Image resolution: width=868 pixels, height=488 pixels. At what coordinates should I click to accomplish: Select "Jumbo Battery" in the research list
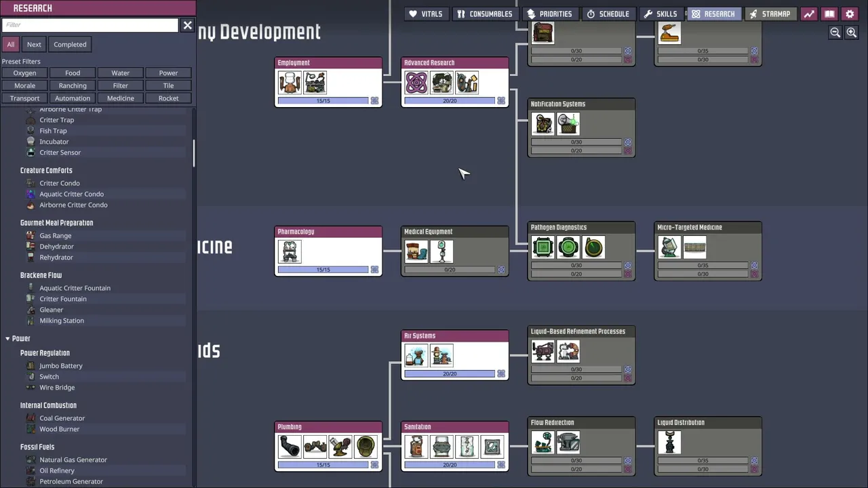coord(61,366)
